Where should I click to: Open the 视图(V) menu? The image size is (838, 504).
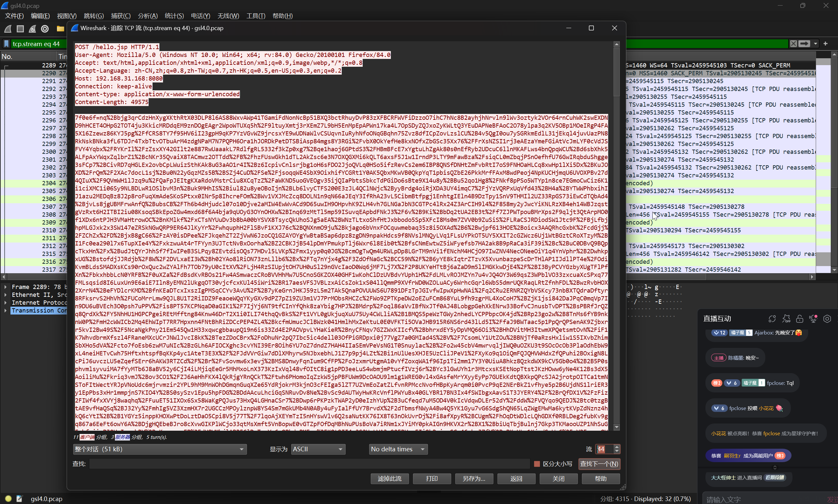[x=66, y=16]
